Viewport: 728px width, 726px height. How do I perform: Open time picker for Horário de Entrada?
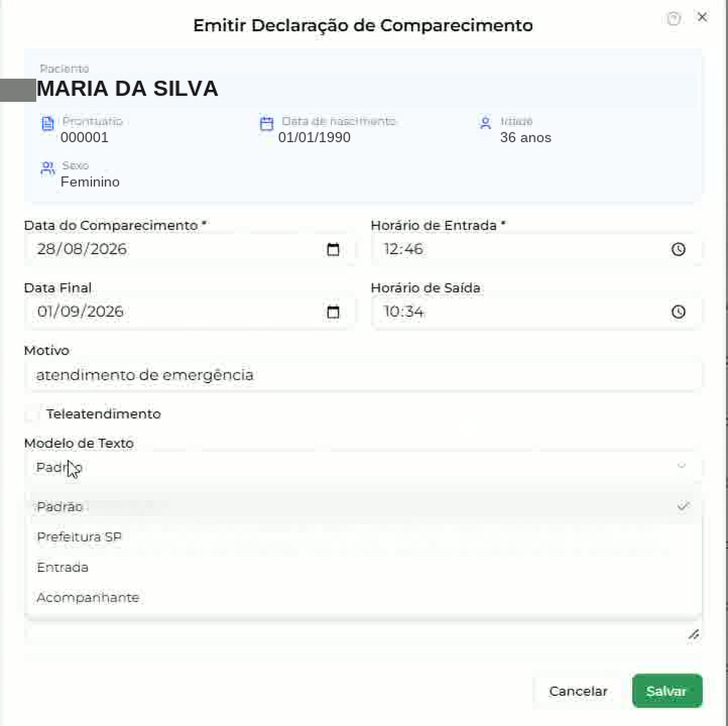point(678,249)
